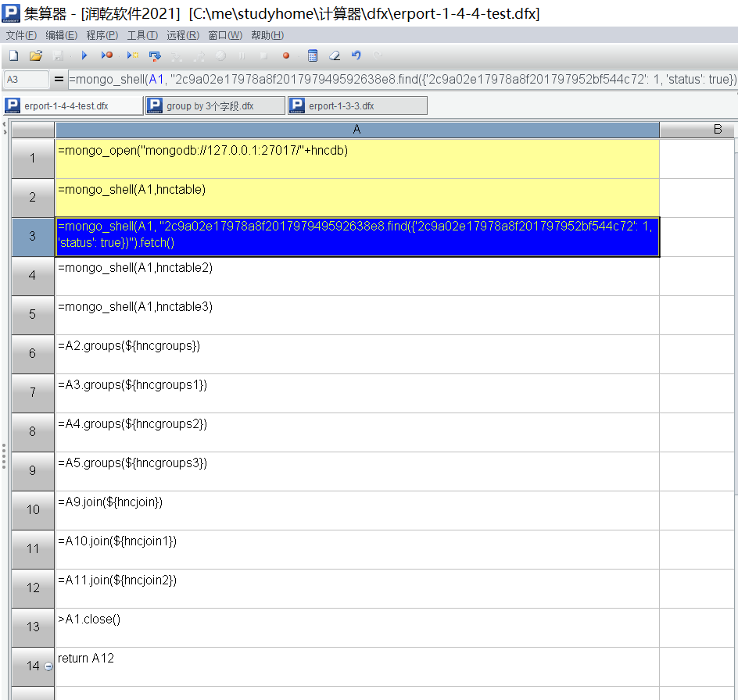
Task: Click the disabled Save icon
Action: (58, 56)
